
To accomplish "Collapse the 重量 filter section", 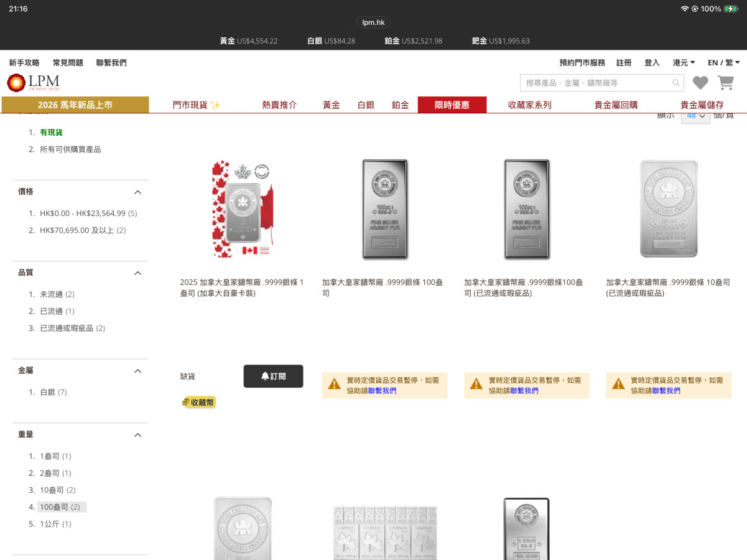I will 138,435.
